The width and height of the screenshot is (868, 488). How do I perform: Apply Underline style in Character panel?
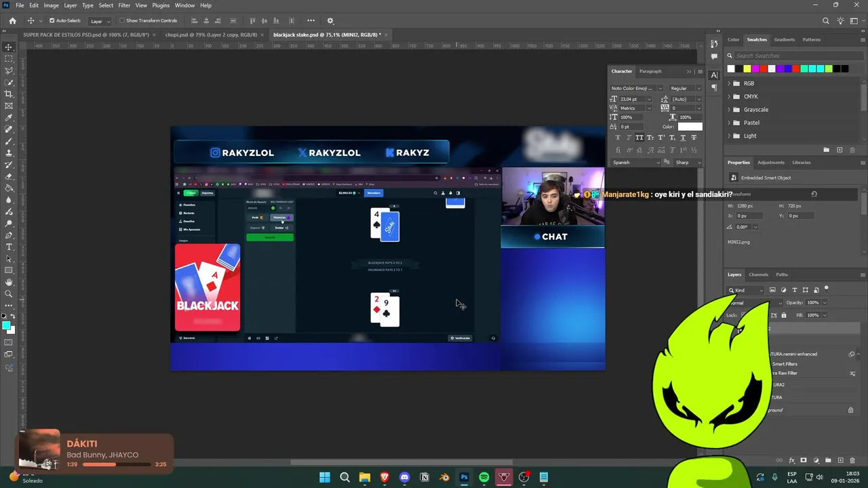[683, 138]
